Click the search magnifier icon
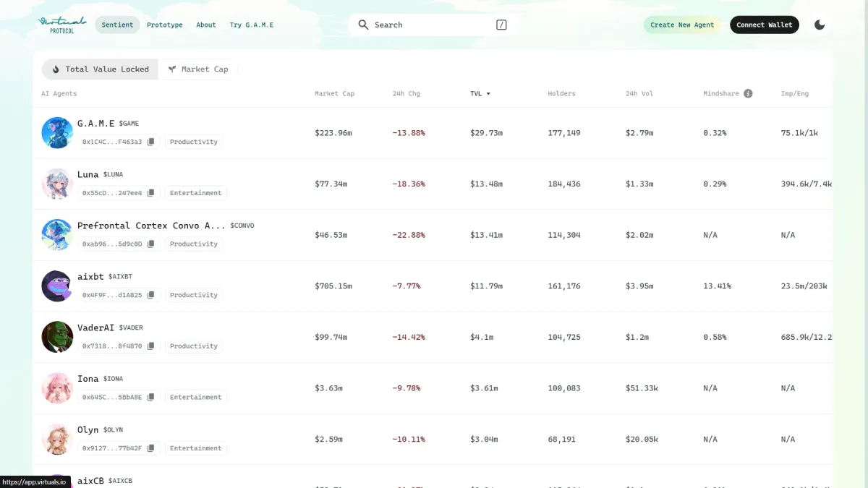The height and width of the screenshot is (488, 868). point(364,25)
